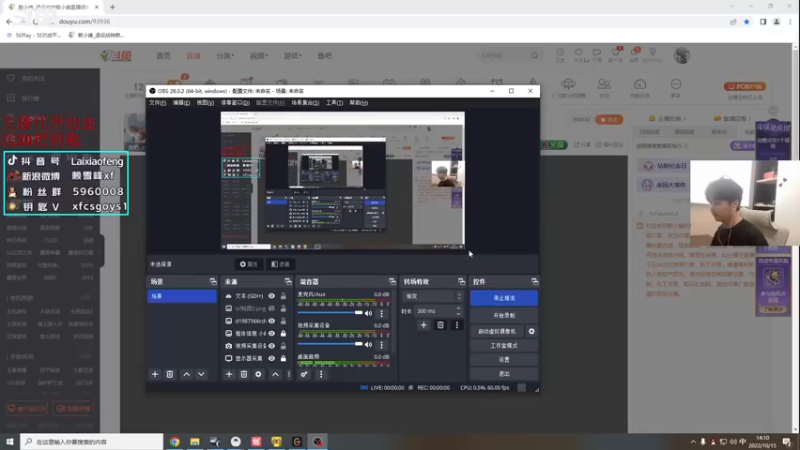Hide the 显示器采集 source eye toggle
Viewport: 800px width, 450px height.
tap(271, 359)
